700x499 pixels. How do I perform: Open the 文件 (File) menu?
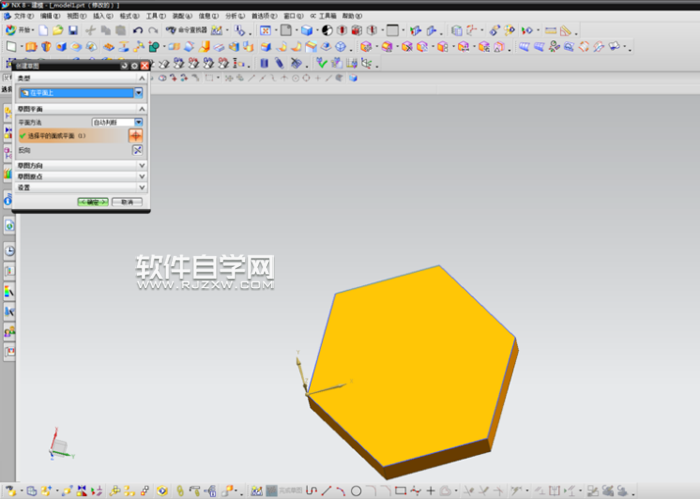point(21,17)
